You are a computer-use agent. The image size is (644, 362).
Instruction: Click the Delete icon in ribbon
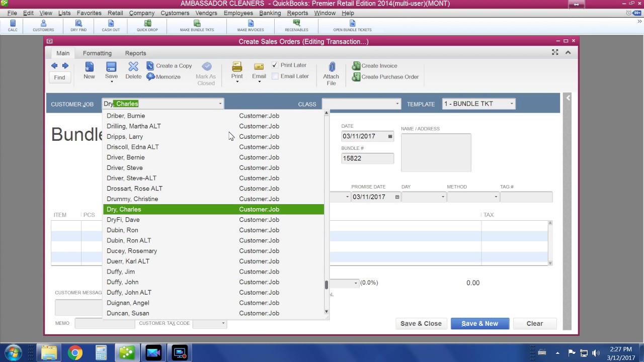click(x=133, y=67)
